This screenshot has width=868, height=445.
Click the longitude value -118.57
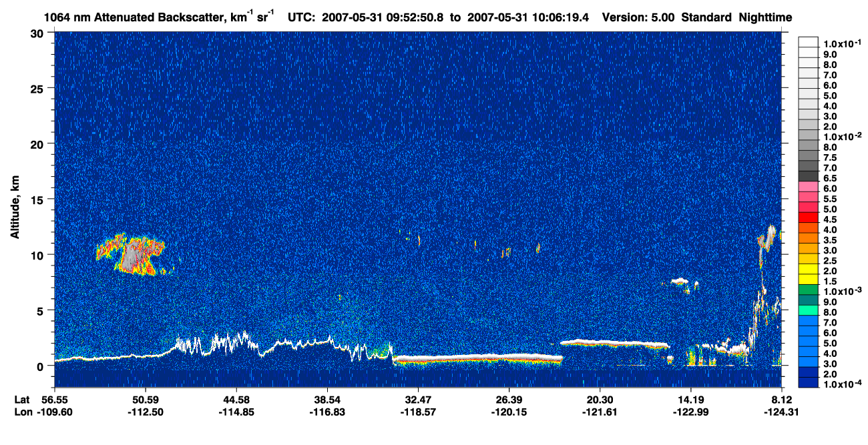pyautogui.click(x=418, y=412)
